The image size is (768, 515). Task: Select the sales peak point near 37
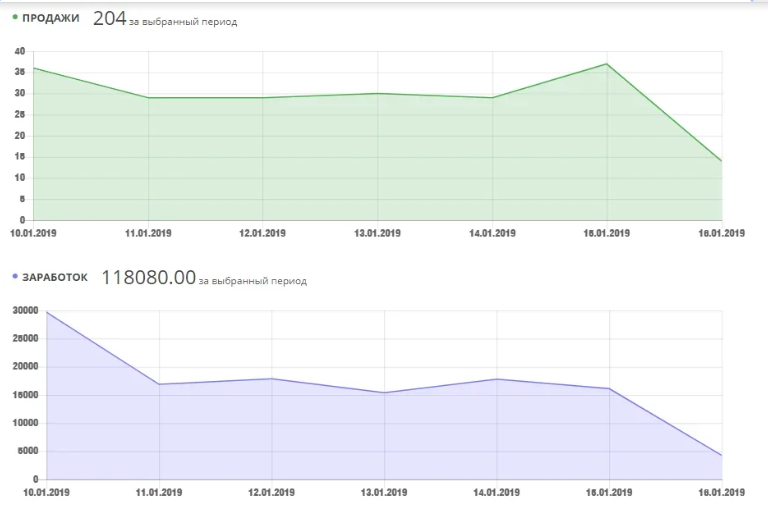tap(607, 64)
